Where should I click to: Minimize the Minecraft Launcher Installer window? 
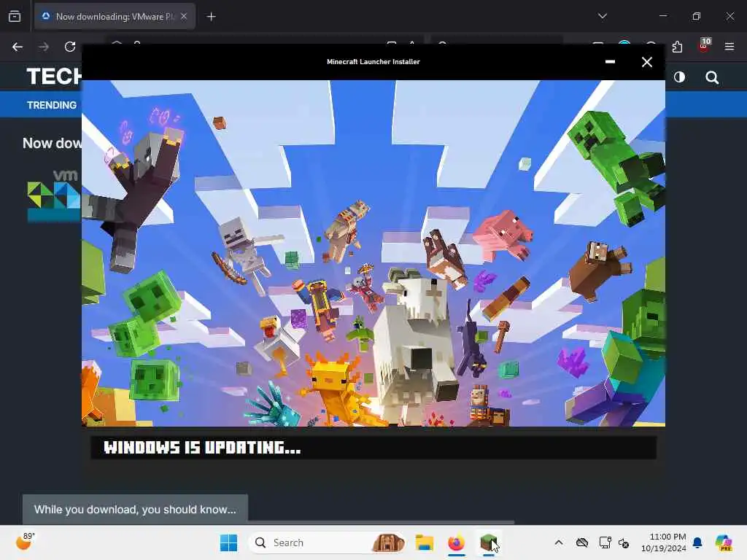point(610,62)
